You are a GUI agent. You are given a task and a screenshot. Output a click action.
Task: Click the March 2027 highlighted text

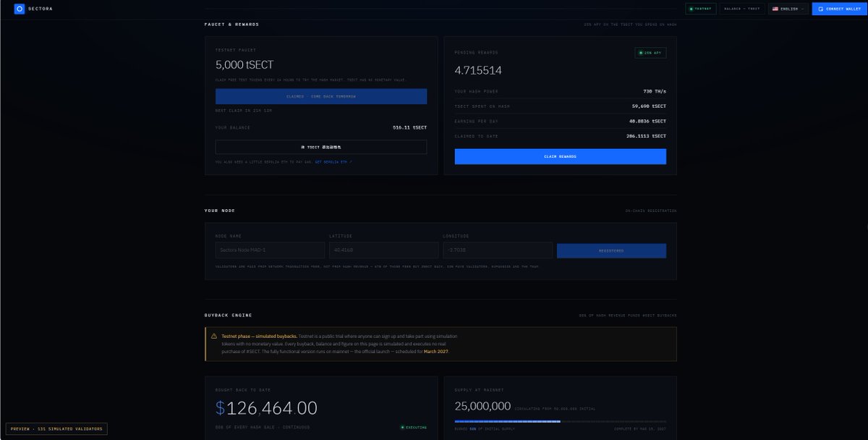click(435, 351)
